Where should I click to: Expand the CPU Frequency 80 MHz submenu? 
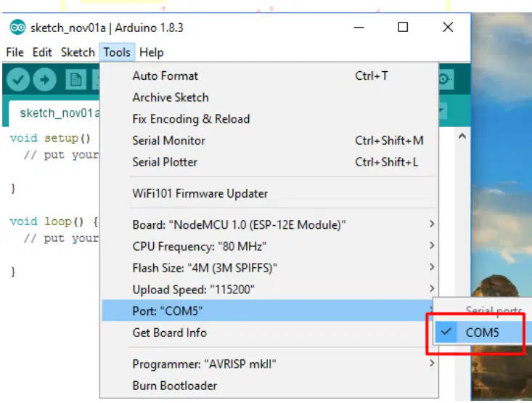(x=270, y=246)
